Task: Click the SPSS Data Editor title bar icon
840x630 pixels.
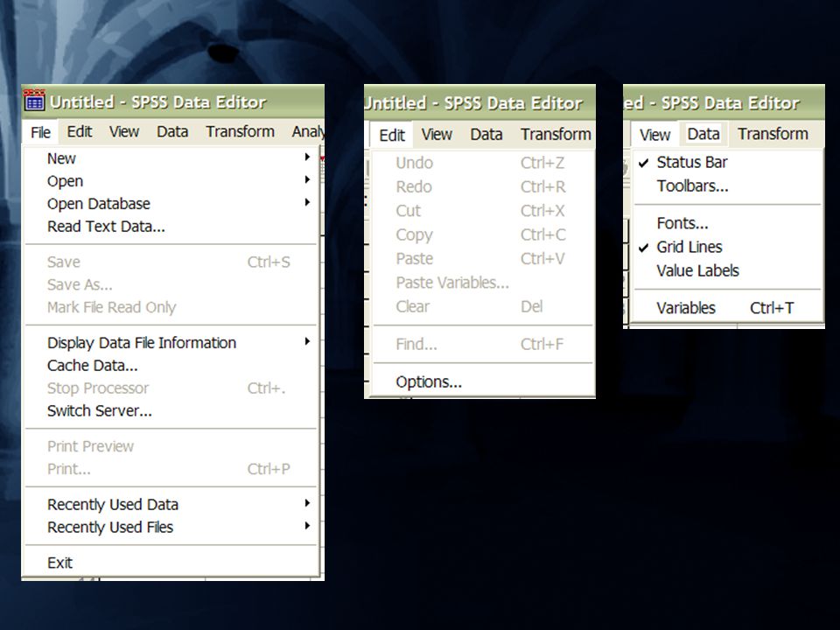Action: [34, 101]
